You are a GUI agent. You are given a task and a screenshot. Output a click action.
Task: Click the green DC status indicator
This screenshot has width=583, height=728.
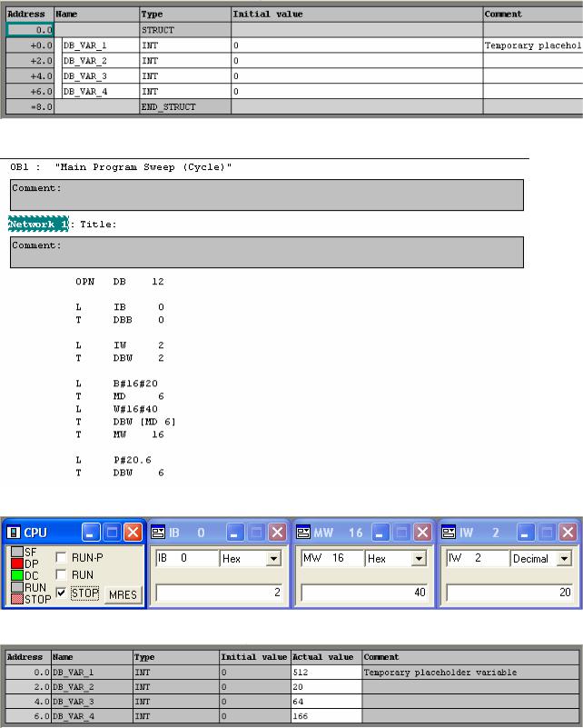click(17, 575)
